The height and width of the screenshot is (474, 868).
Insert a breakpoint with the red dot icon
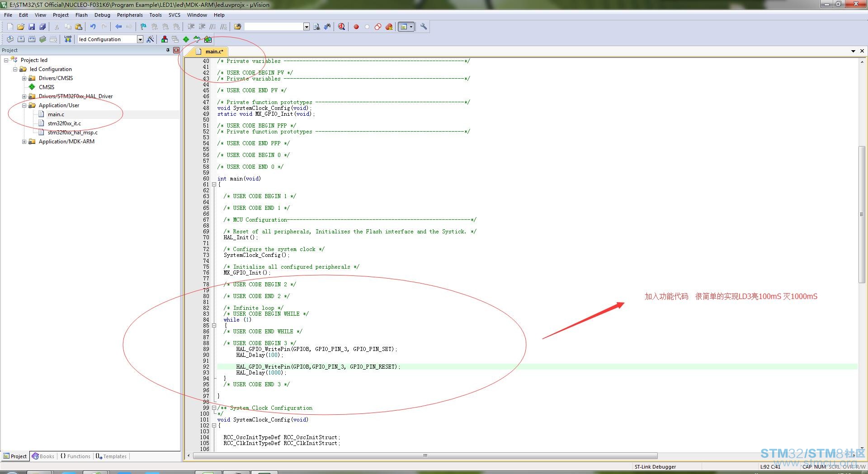tap(356, 27)
